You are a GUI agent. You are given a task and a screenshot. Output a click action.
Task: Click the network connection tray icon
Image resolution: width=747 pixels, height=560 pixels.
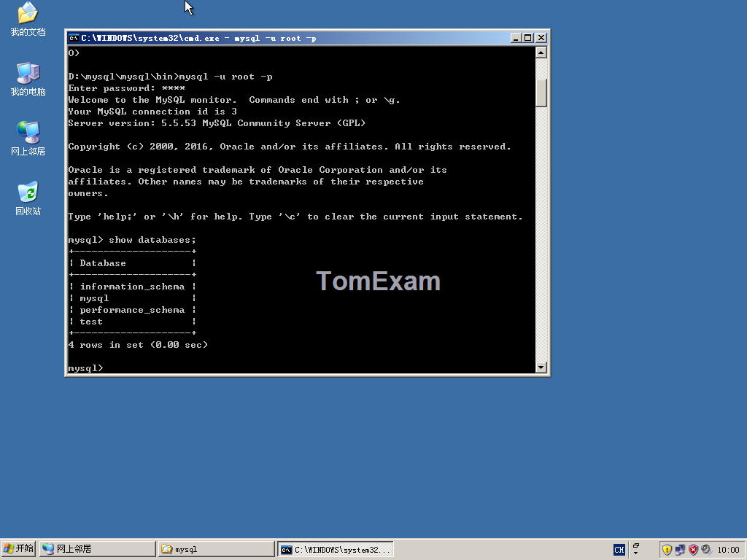(x=680, y=550)
